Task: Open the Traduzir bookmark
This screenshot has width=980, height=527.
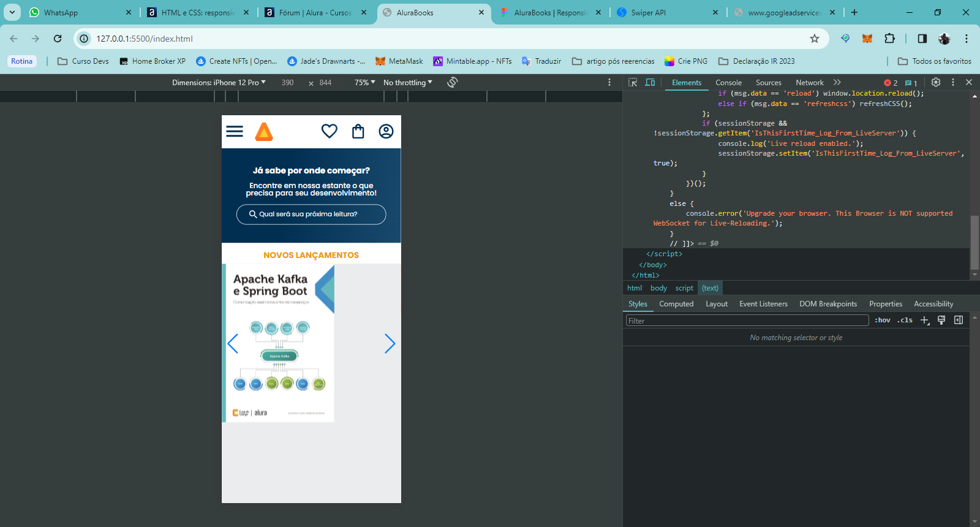Action: pos(541,61)
